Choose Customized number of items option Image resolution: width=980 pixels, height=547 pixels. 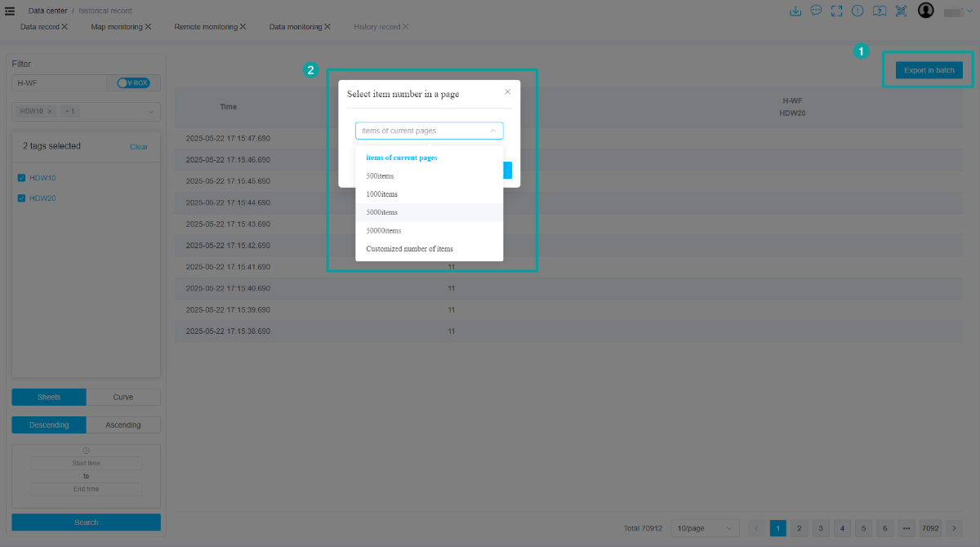409,249
